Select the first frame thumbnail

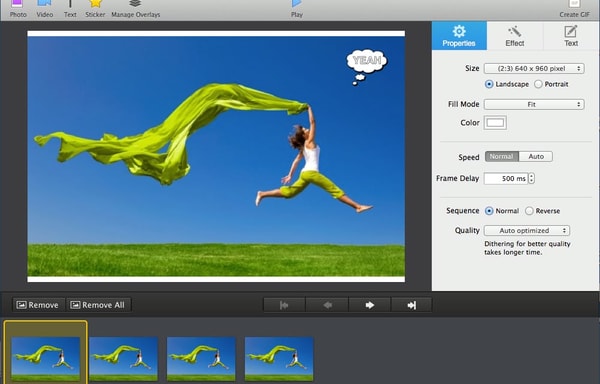(46, 359)
